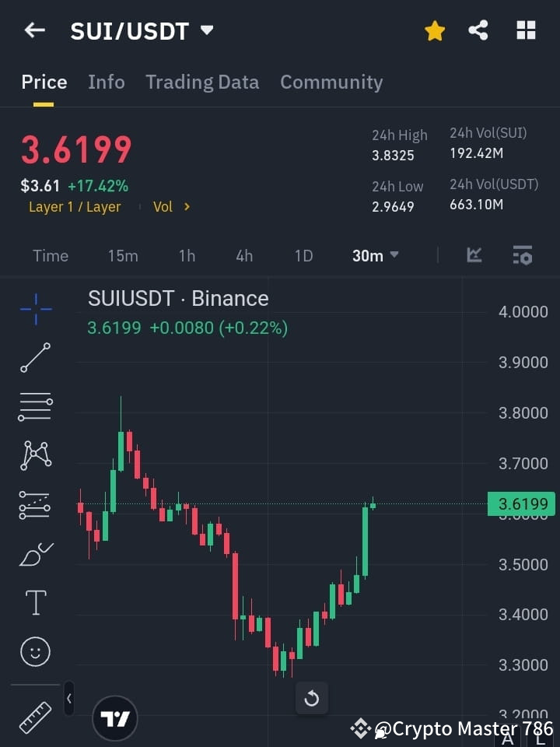Screen dimensions: 560x747
Task: Switch chart to 1h interval
Action: pyautogui.click(x=187, y=256)
